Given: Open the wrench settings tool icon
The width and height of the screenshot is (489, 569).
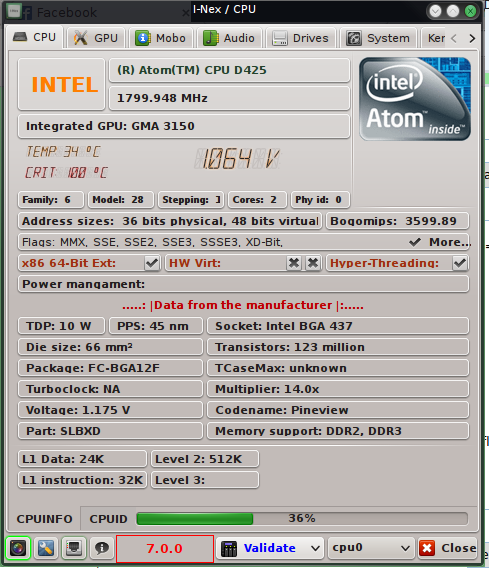Looking at the screenshot, I should tap(46, 548).
